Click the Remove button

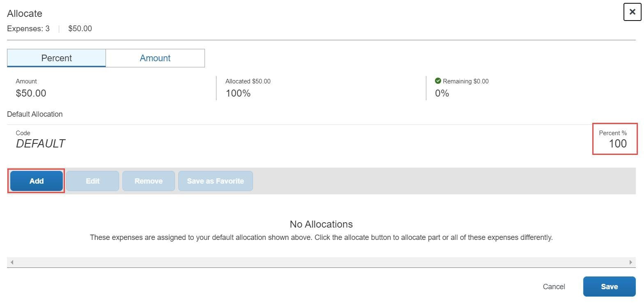[148, 181]
